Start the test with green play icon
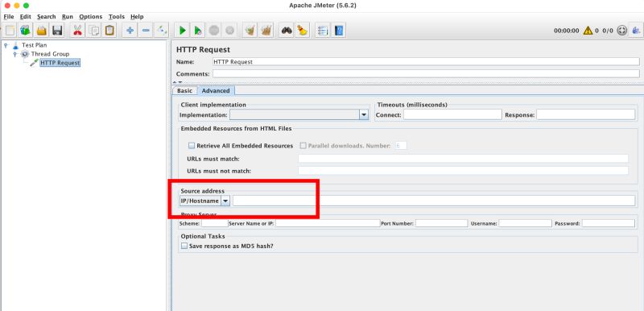The height and width of the screenshot is (311, 644). 183,31
